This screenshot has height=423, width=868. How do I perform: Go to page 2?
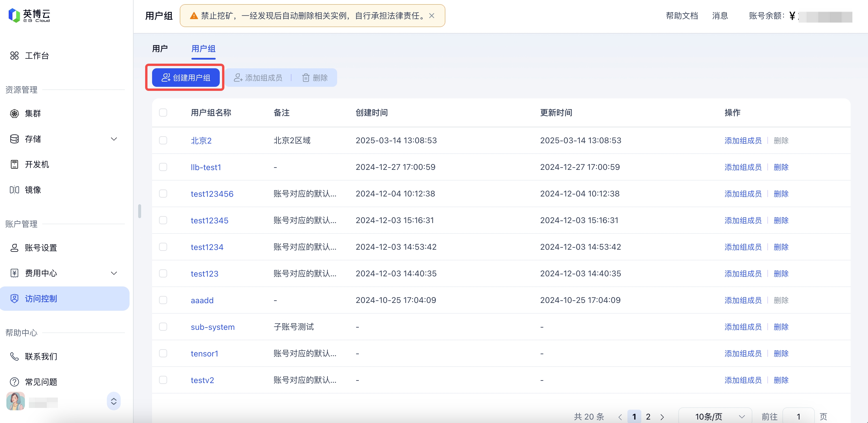(648, 417)
